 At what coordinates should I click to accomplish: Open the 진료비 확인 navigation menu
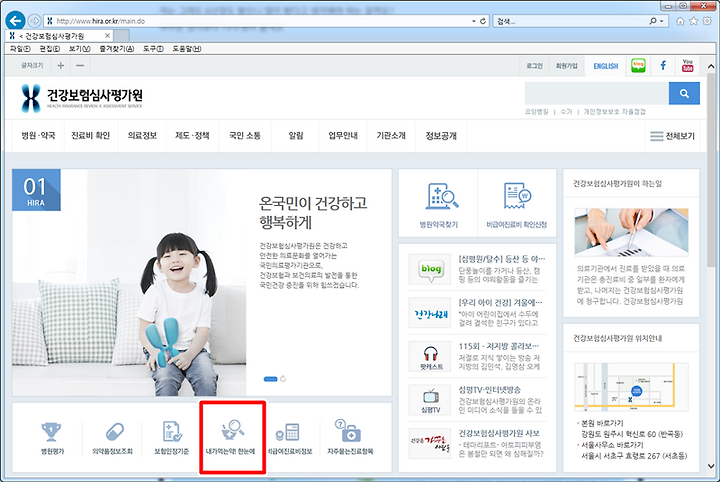(90, 135)
